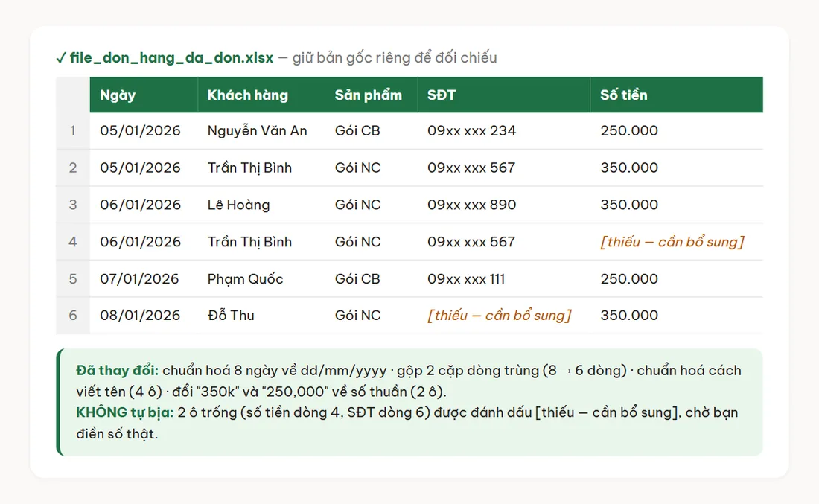
Task: Click the phone number 09xx xxx 111
Action: [x=466, y=279]
